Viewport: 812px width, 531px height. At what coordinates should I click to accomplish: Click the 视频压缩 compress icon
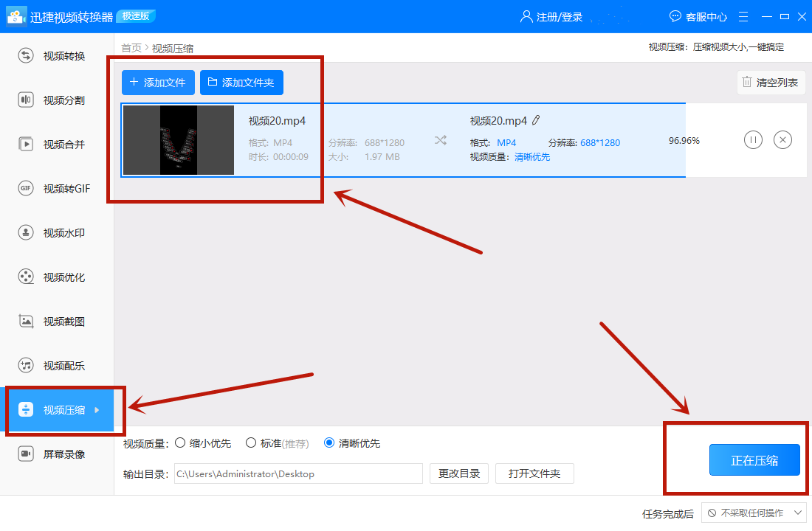(x=26, y=409)
